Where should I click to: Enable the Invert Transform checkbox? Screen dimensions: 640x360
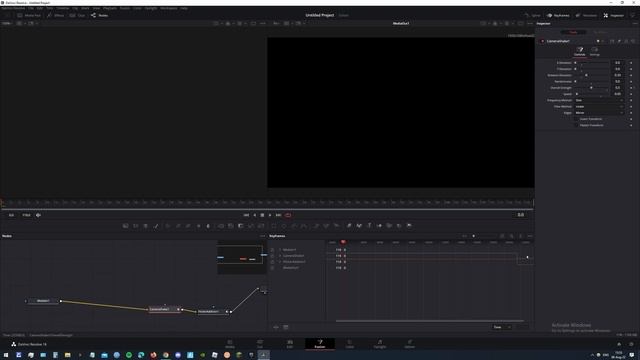click(577, 119)
